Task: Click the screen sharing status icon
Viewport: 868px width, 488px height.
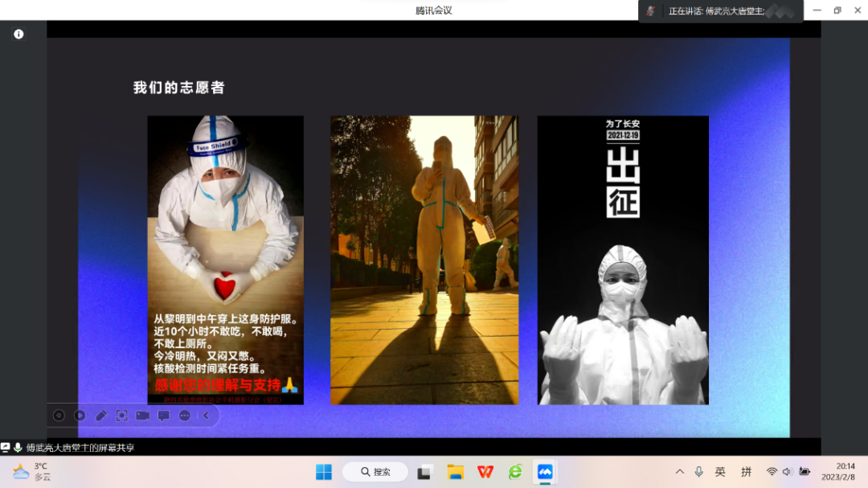Action: click(6, 447)
